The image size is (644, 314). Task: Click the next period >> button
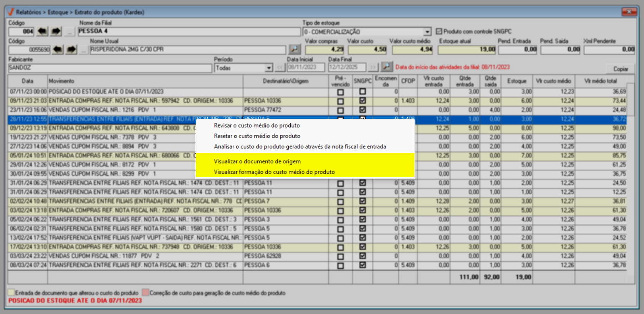tap(372, 68)
